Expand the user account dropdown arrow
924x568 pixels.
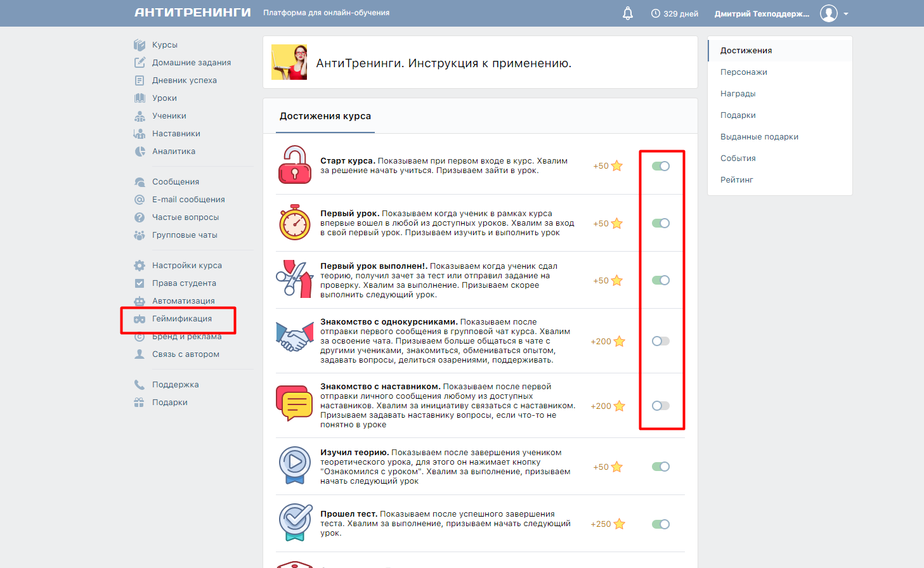click(x=846, y=14)
